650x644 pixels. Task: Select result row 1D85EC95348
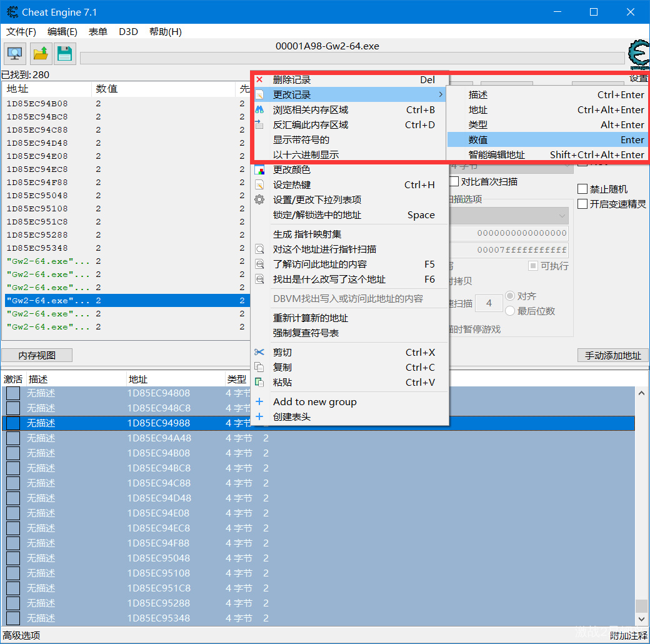127,248
